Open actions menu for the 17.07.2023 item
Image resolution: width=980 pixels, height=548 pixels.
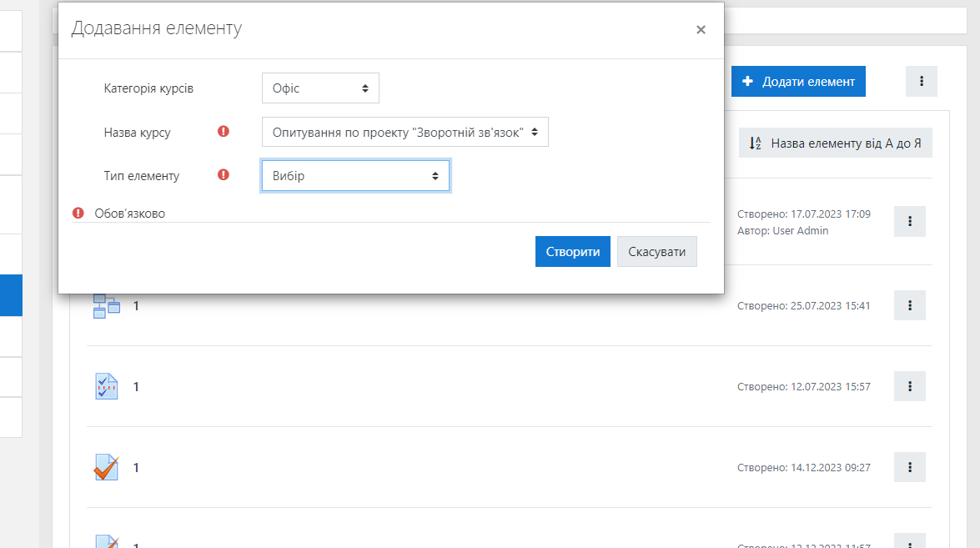(910, 222)
